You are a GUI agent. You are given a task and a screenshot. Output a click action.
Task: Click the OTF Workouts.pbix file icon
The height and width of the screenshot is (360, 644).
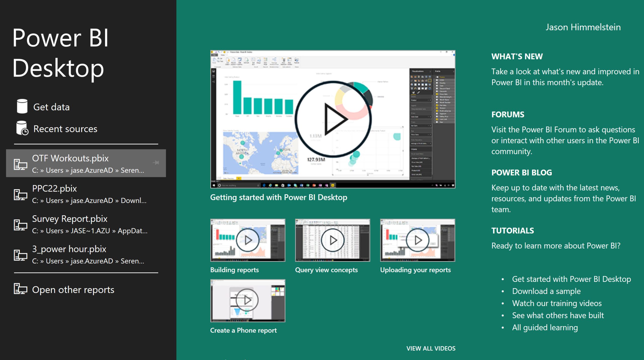pos(20,164)
